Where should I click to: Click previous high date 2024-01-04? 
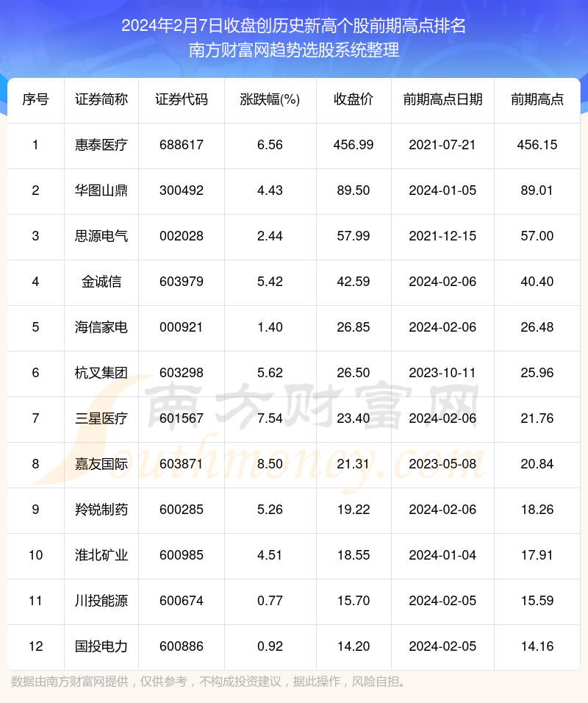[442, 555]
